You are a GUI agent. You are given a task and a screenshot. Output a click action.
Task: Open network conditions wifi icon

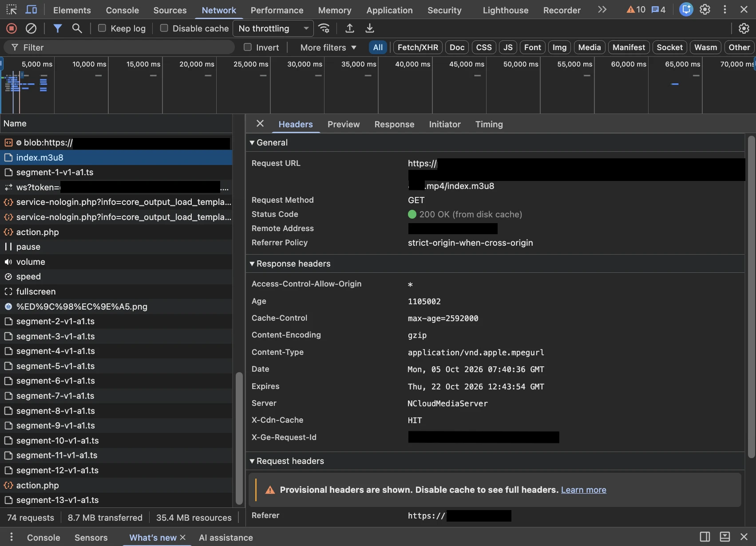coord(325,28)
